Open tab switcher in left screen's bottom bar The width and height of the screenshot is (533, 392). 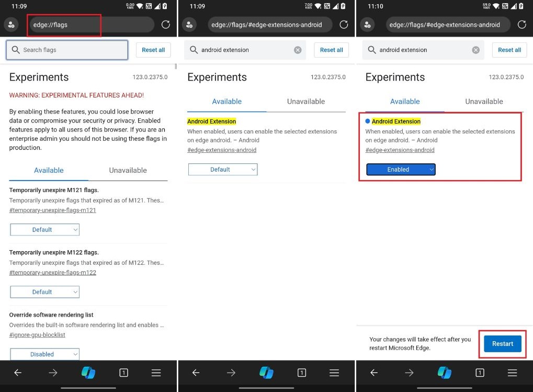pyautogui.click(x=123, y=373)
